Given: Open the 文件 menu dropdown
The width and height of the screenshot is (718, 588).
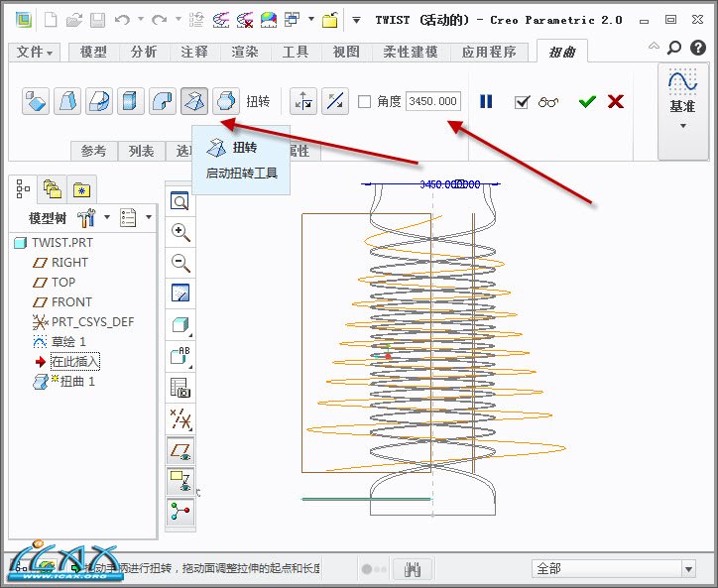Looking at the screenshot, I should (37, 52).
